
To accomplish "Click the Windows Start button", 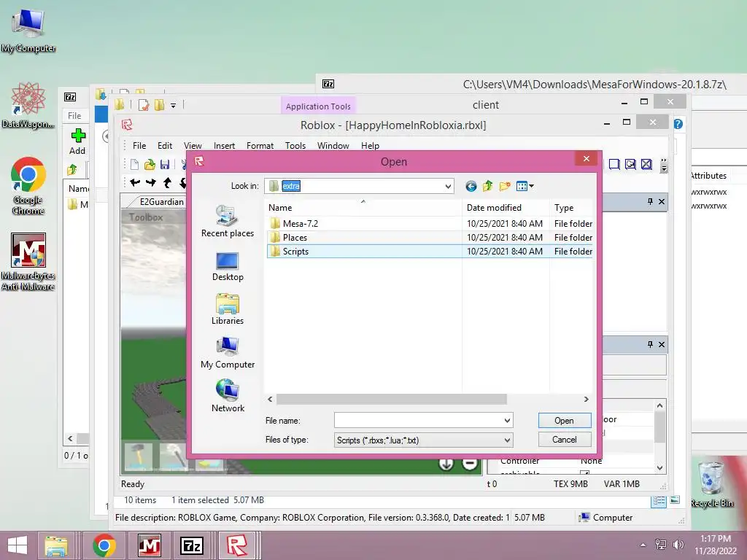I will pos(18,545).
